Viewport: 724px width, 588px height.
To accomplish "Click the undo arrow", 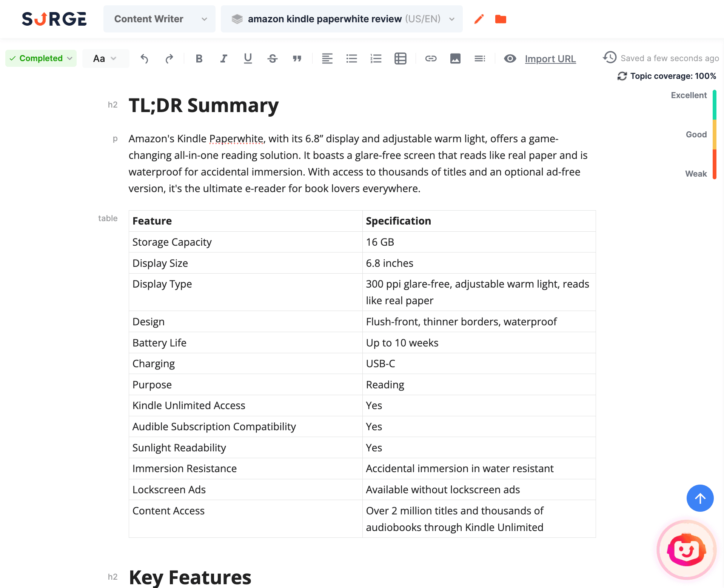I will (x=144, y=58).
